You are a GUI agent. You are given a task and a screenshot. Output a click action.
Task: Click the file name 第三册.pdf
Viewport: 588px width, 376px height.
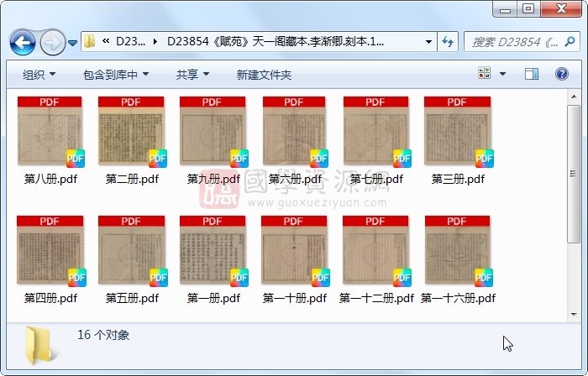(458, 179)
